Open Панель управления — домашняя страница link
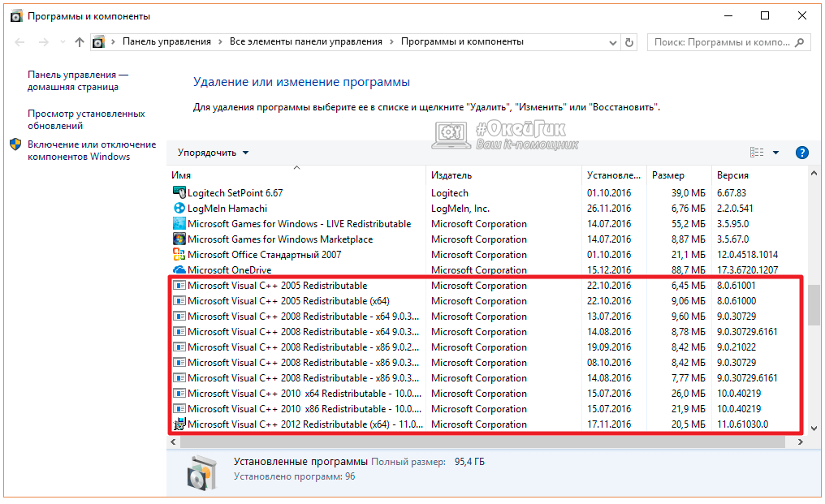The width and height of the screenshot is (825, 504). tap(78, 81)
